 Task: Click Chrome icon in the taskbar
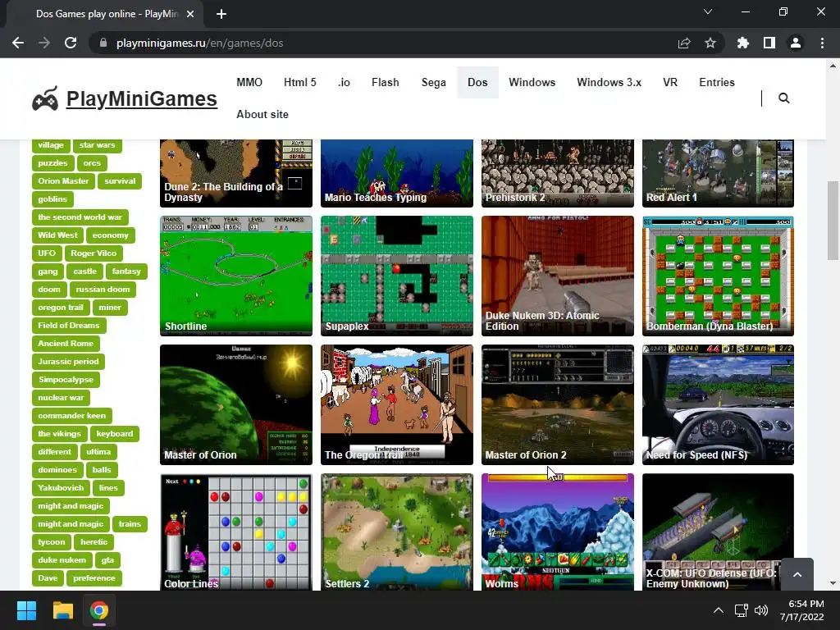pyautogui.click(x=99, y=610)
